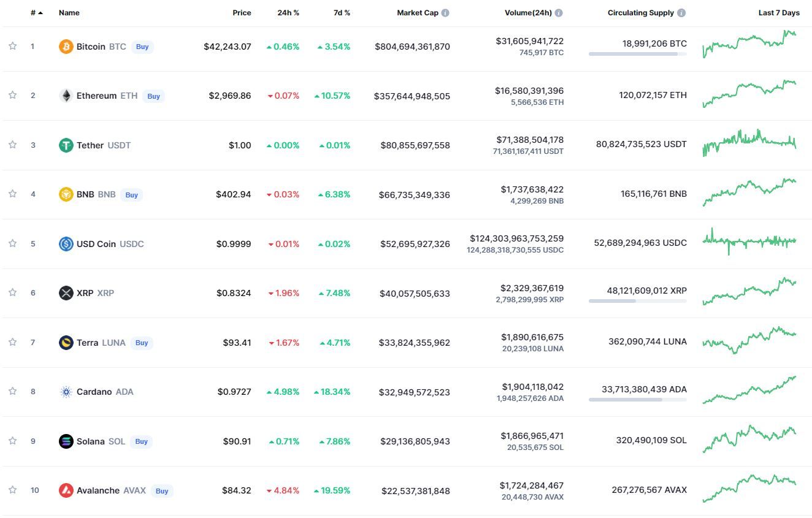Show info tooltip for Market Cap
812x518 pixels.
pyautogui.click(x=445, y=13)
